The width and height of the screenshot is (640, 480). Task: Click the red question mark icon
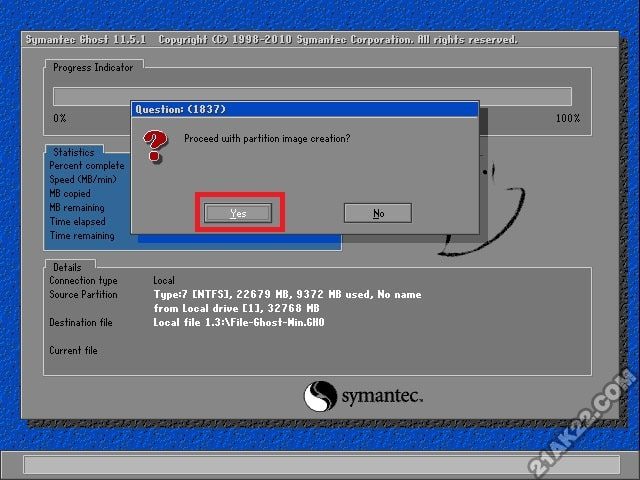155,146
